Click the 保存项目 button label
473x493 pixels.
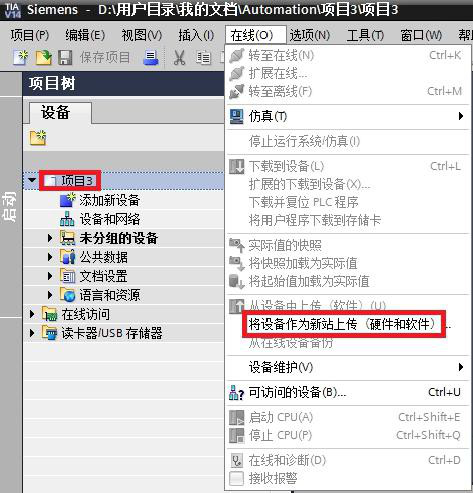(105, 57)
